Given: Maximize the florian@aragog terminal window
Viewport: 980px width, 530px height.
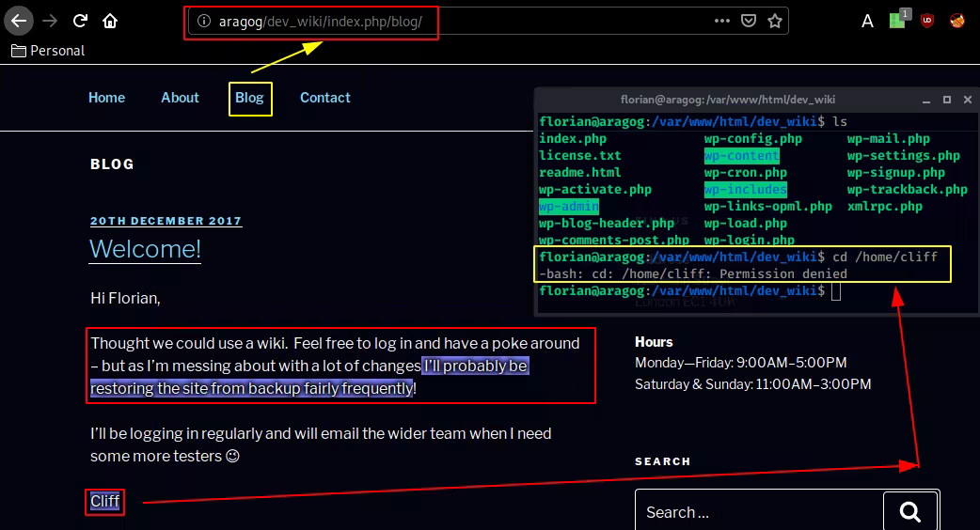Looking at the screenshot, I should pyautogui.click(x=946, y=99).
